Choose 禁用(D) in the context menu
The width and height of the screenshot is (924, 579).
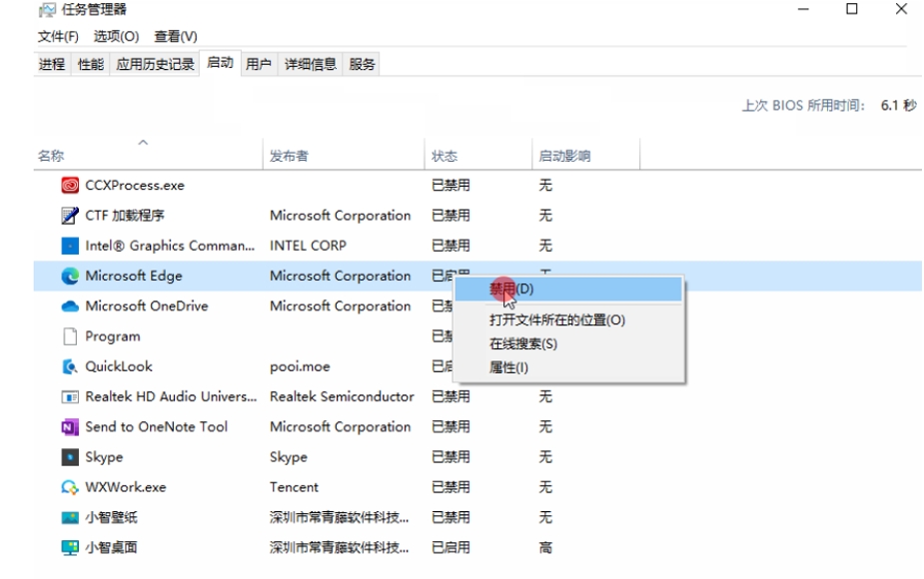click(x=568, y=289)
